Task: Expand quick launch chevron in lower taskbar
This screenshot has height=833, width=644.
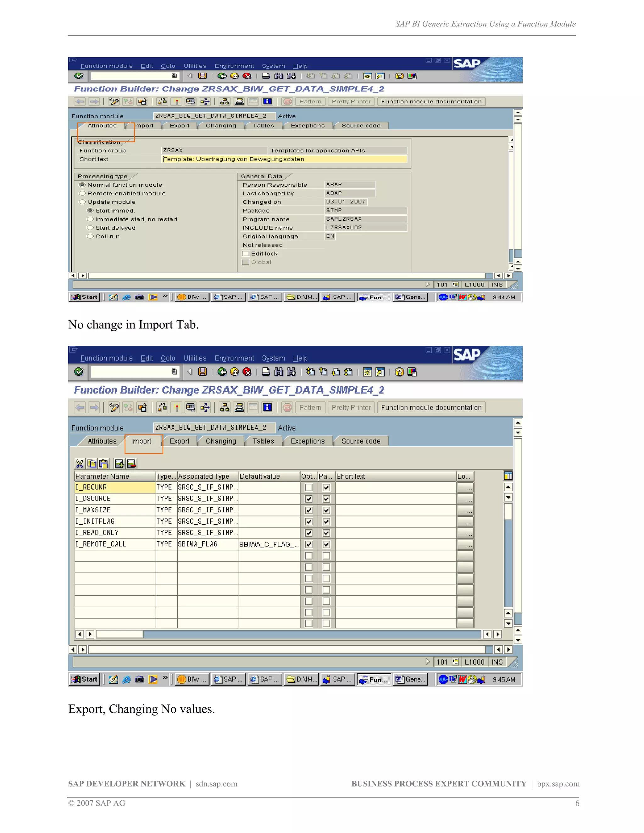Action: (x=165, y=678)
